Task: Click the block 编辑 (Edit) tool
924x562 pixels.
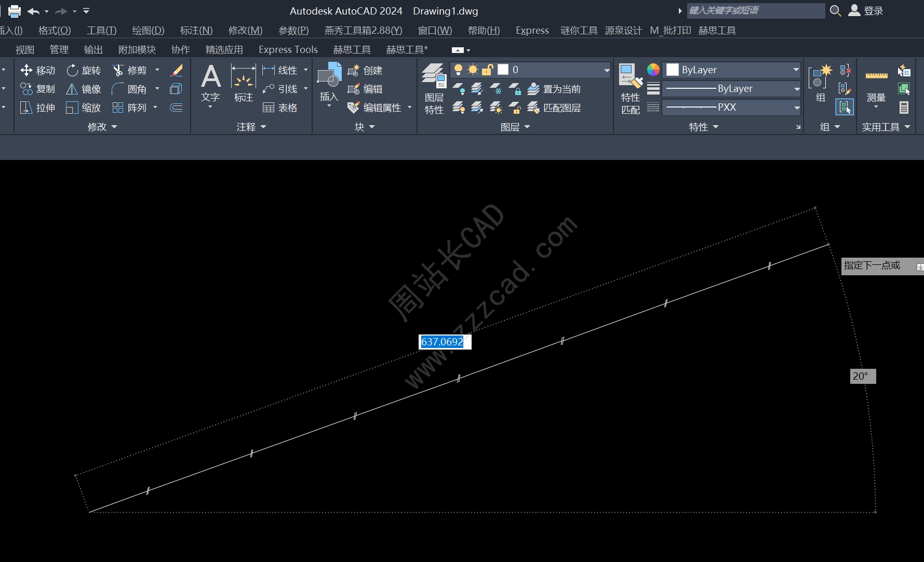Action: click(365, 89)
